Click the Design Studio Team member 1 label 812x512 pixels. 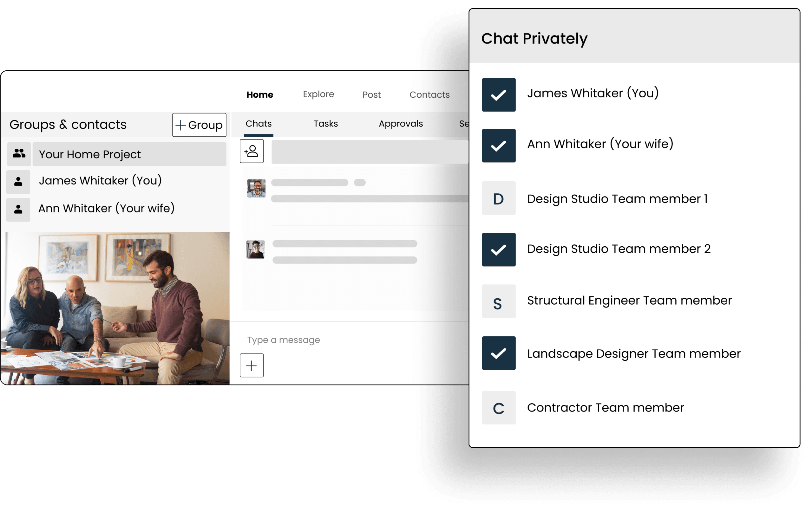(618, 199)
